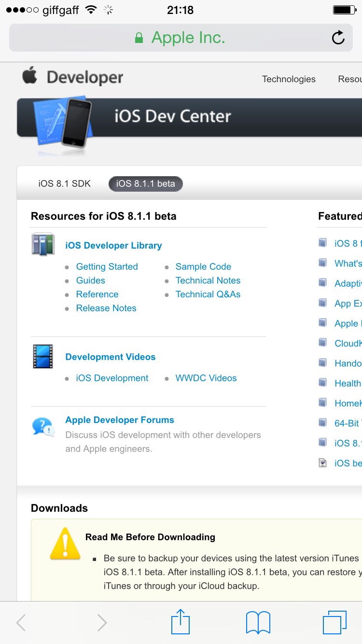Open the Apple Developer Forums link
Viewport: 362px width, 644px height.
click(x=120, y=420)
